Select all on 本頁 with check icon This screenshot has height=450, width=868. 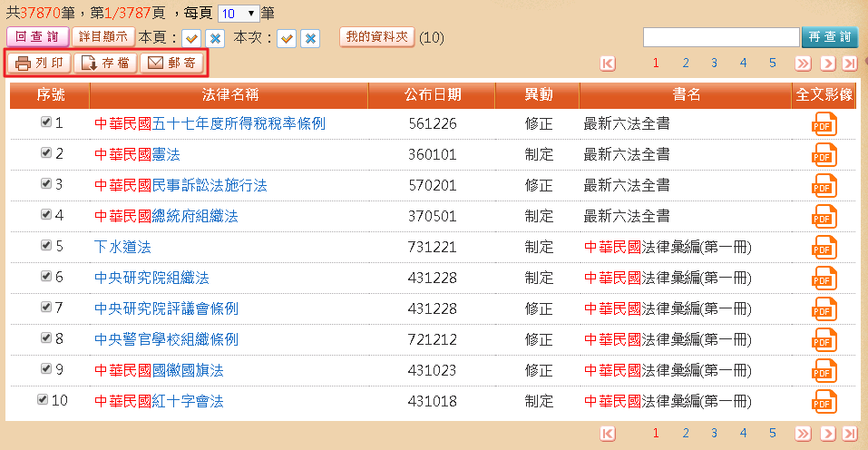(191, 38)
